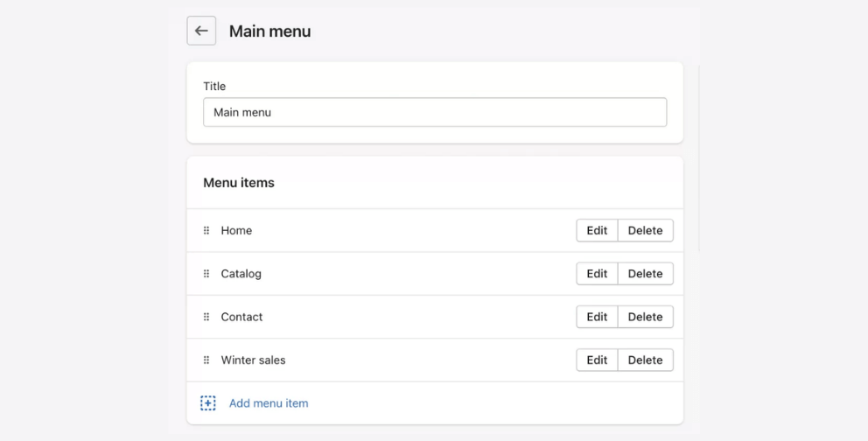Click the dashed plus icon for adding items
Viewport: 868px width, 441px height.
208,402
